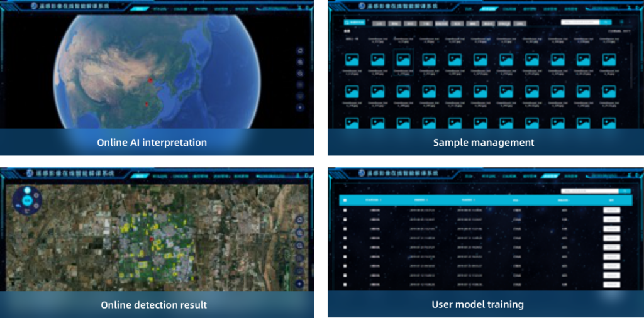Open first nav tab in Sample management header
The image size is (644, 318).
(x=468, y=9)
